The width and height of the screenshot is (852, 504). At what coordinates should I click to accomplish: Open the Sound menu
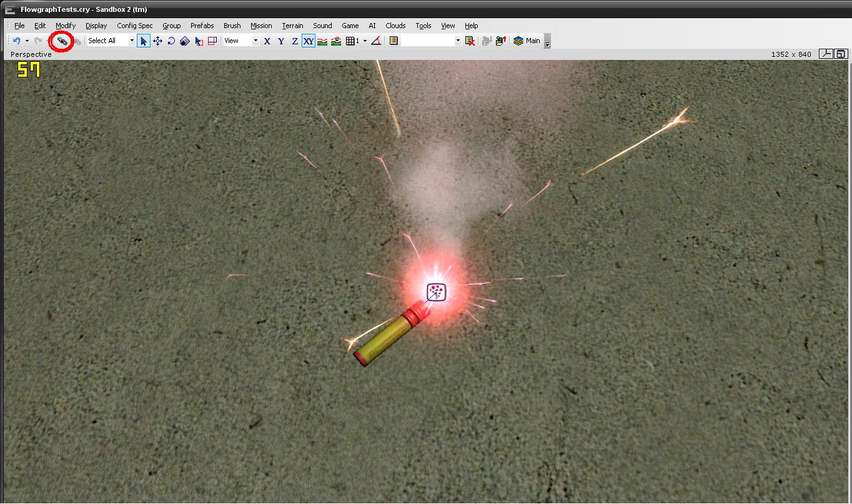click(x=322, y=26)
